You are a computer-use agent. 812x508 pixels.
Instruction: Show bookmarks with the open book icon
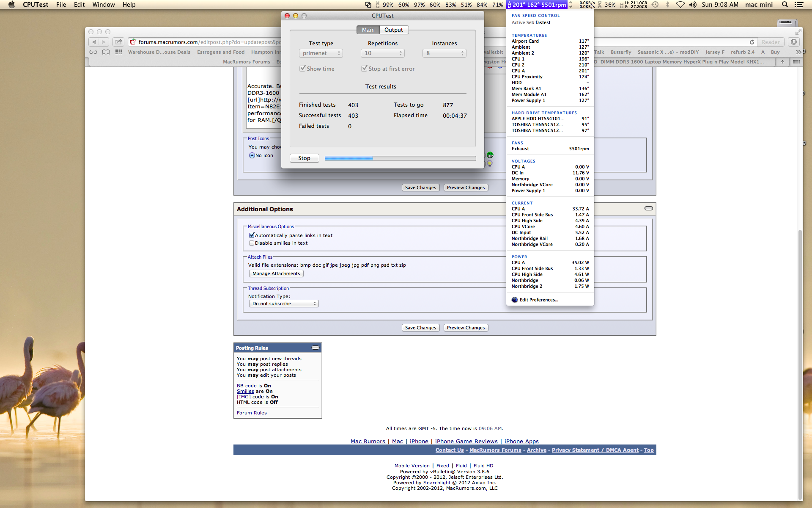[106, 52]
